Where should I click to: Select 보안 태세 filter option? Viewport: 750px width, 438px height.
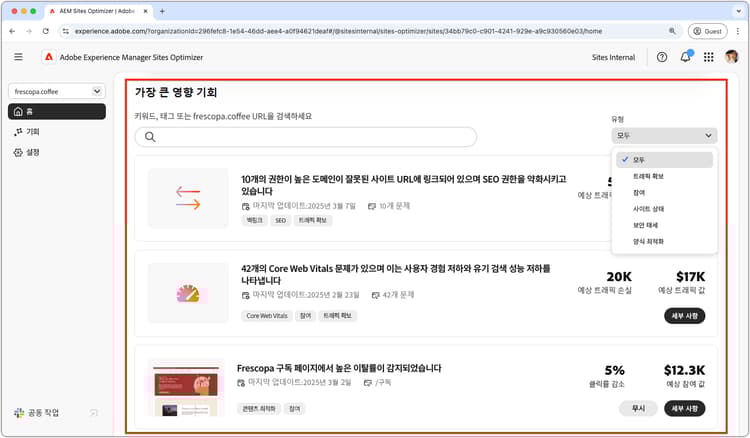(645, 225)
